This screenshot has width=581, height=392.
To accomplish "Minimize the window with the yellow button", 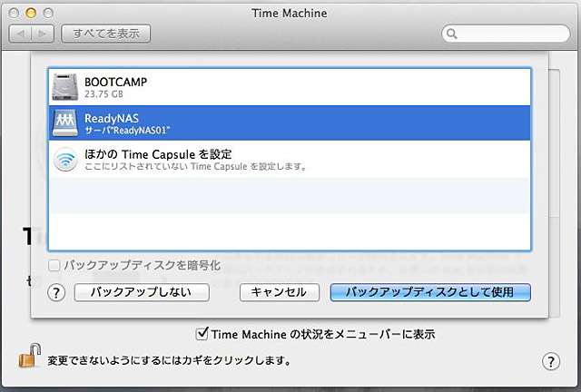I will point(31,14).
